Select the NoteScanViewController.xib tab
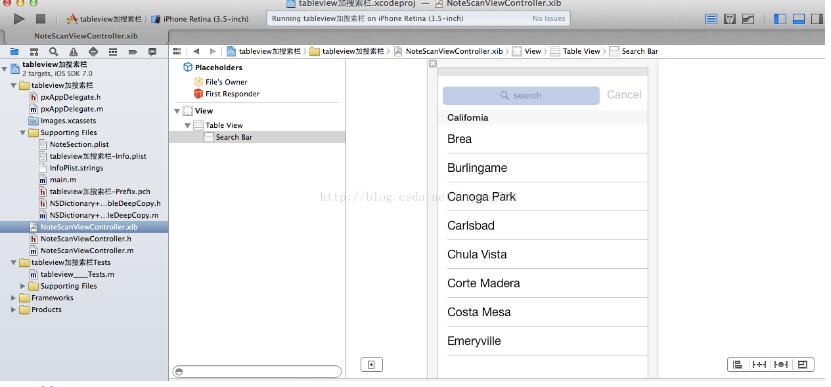The height and width of the screenshot is (387, 831). 86,36
